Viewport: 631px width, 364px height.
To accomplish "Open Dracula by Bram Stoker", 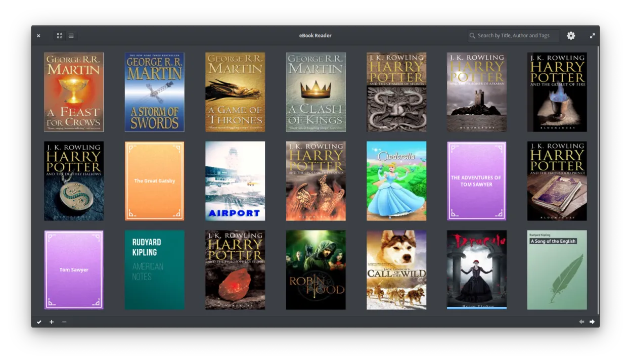I will pos(476,269).
